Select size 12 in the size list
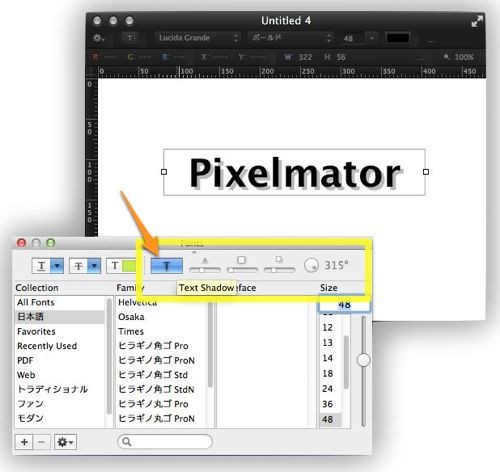Viewport: 500px width, 472px height. [x=330, y=328]
